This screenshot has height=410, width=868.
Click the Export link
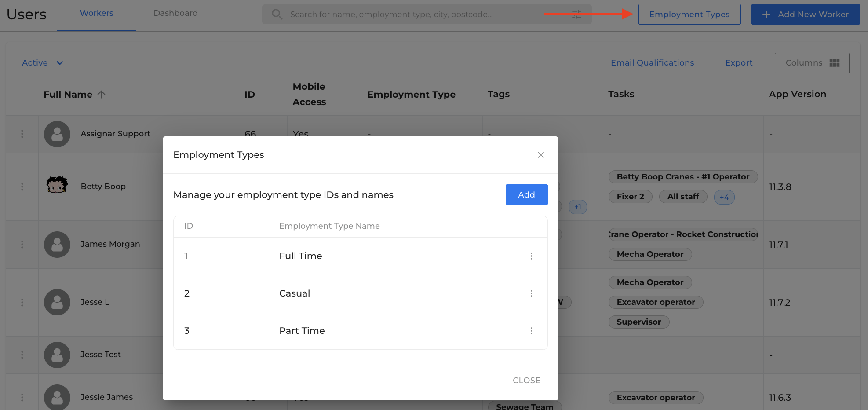[739, 63]
